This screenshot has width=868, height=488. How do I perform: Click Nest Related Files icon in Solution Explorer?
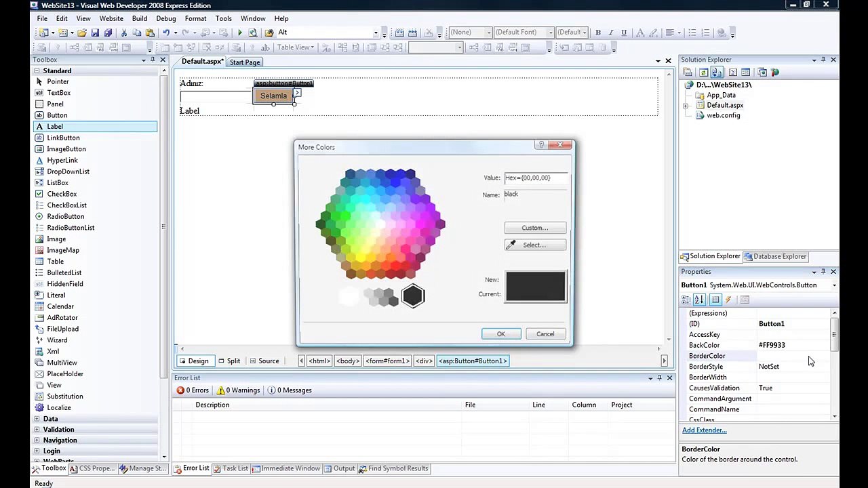click(x=716, y=72)
